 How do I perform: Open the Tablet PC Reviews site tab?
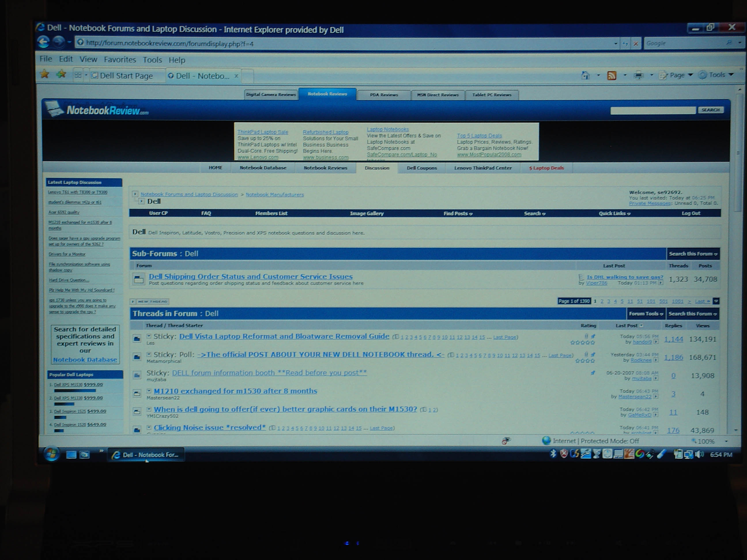point(492,95)
